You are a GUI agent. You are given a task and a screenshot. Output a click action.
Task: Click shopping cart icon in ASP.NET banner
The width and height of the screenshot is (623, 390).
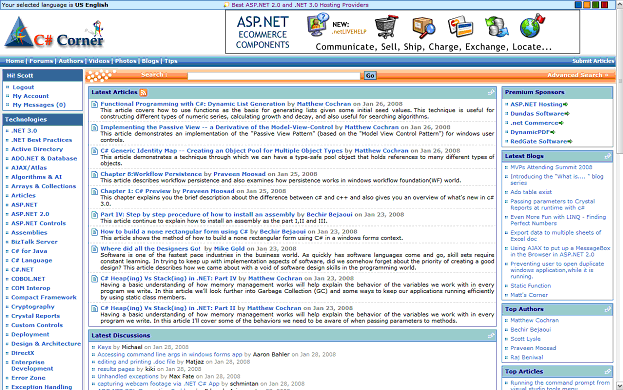386,26
